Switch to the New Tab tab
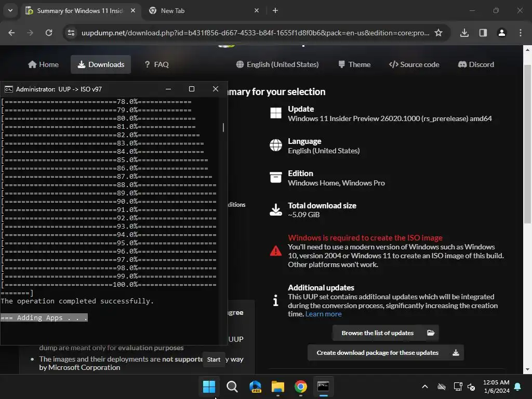 204,10
